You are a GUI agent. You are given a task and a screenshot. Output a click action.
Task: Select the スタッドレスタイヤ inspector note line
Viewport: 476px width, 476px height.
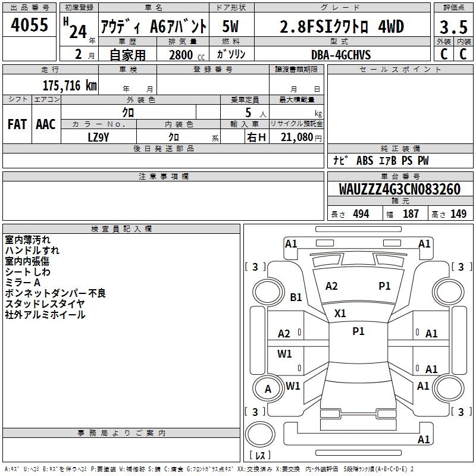45,303
